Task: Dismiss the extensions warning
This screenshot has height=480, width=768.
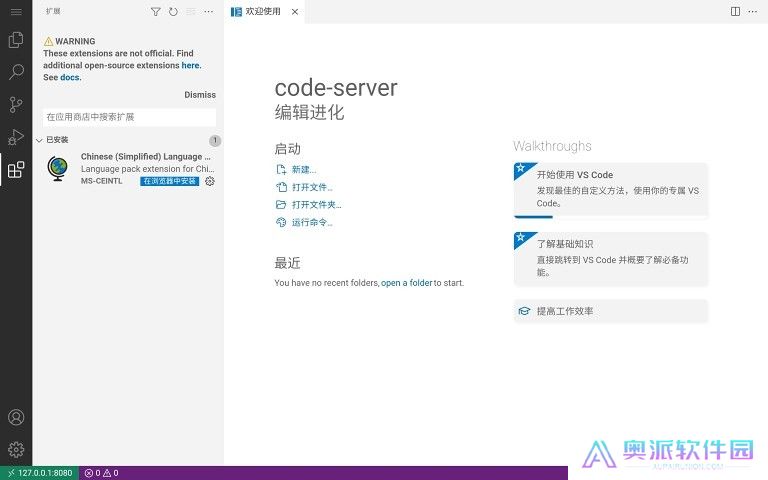Action: pos(200,95)
